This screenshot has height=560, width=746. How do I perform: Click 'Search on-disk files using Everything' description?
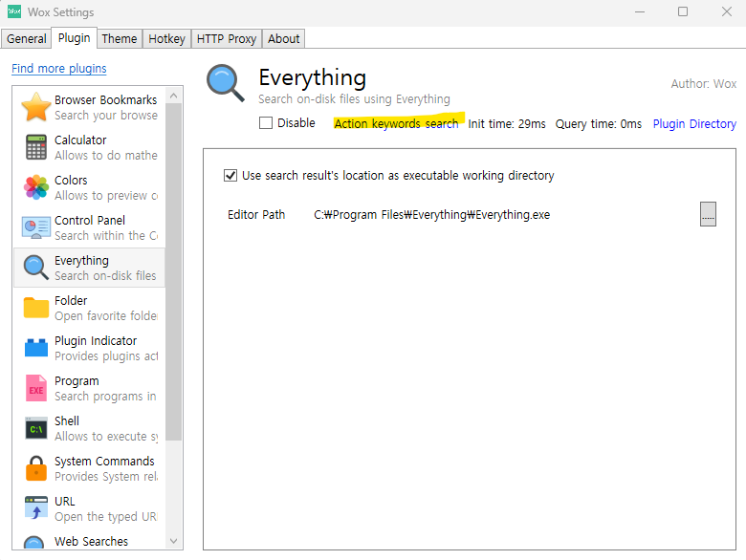pyautogui.click(x=354, y=98)
